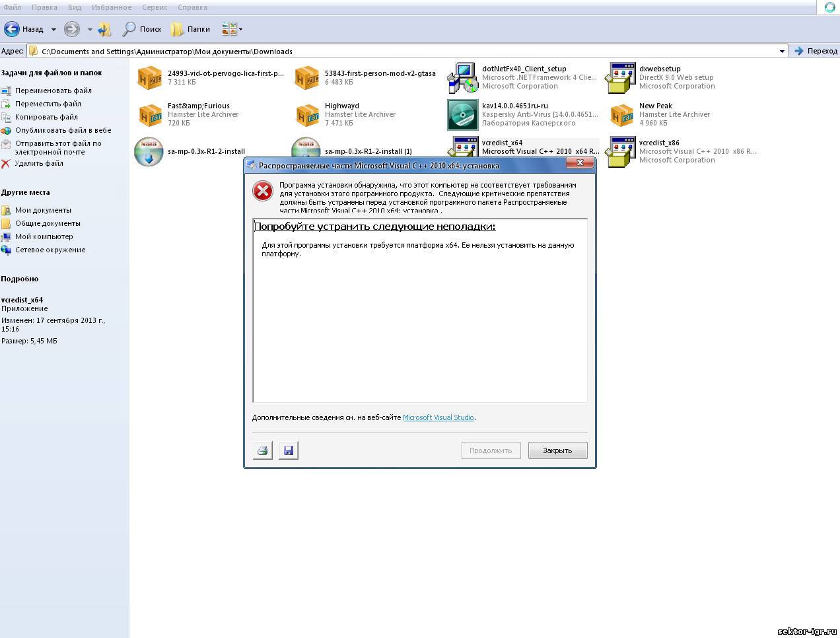This screenshot has width=840, height=638.
Task: Click Переименовать файл task link
Action: pos(53,90)
